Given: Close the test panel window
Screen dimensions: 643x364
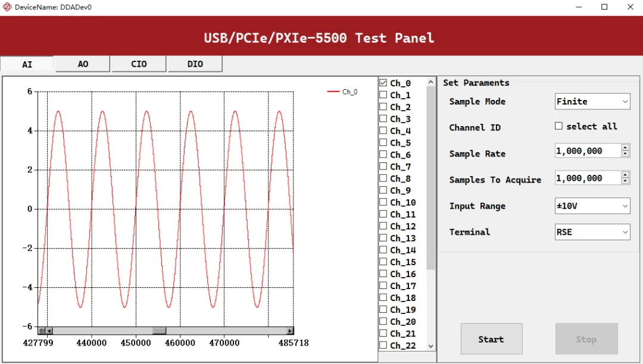Looking at the screenshot, I should point(630,7).
